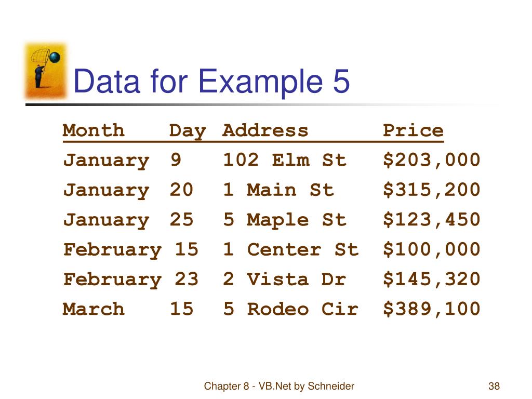The height and width of the screenshot is (399, 532).
Task: Select the Month column header
Action: (x=94, y=130)
